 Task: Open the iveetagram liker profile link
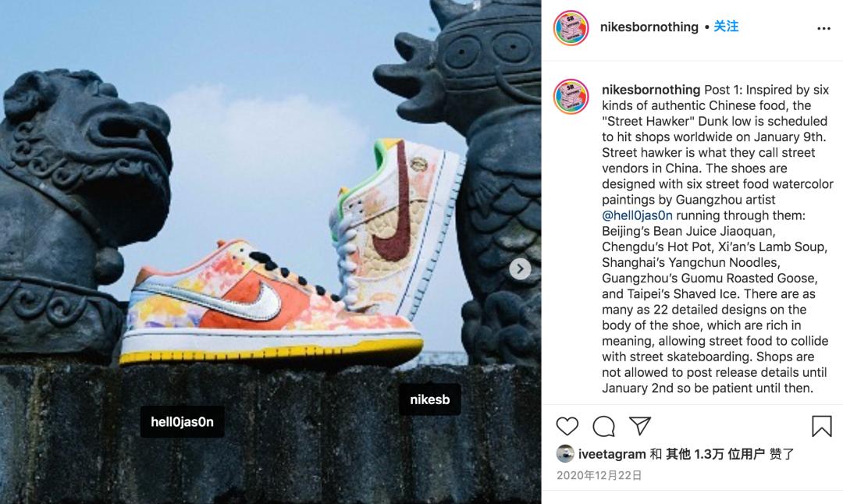612,454
